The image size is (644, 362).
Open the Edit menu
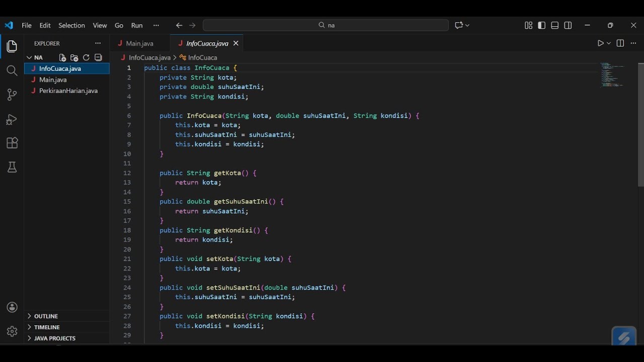[x=45, y=25]
